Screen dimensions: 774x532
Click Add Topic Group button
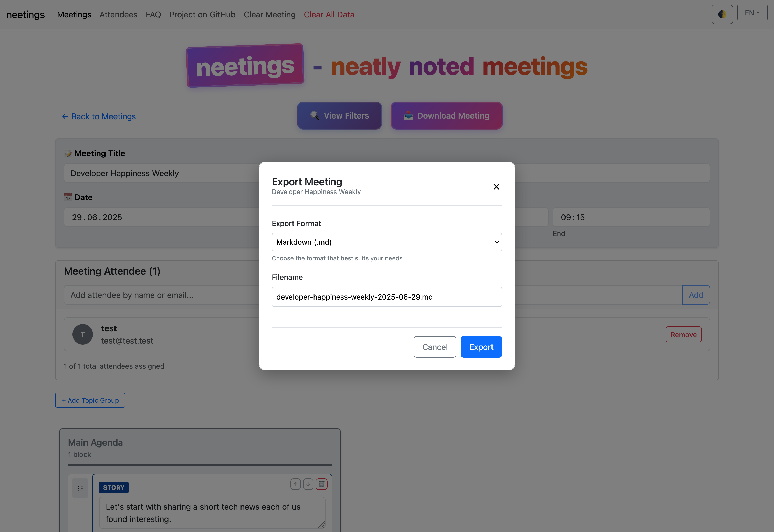[90, 400]
